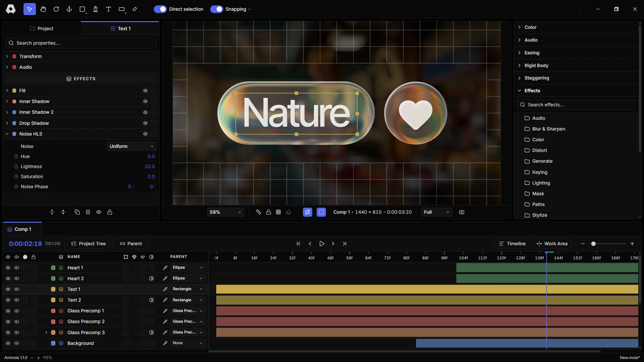Click the motion blur column header icon
The image size is (644, 362).
tap(143, 257)
